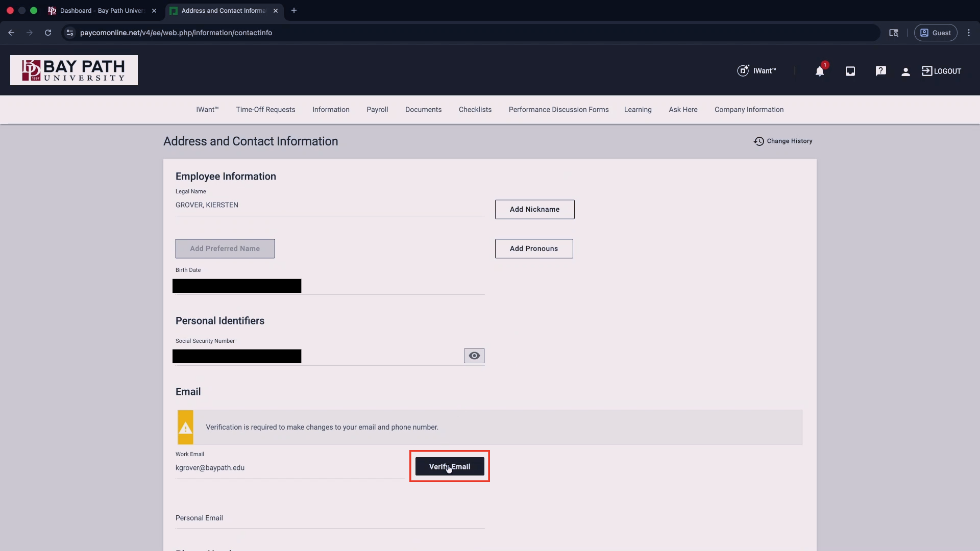The height and width of the screenshot is (551, 980).
Task: Click the Bay Path University logo
Action: point(74,70)
